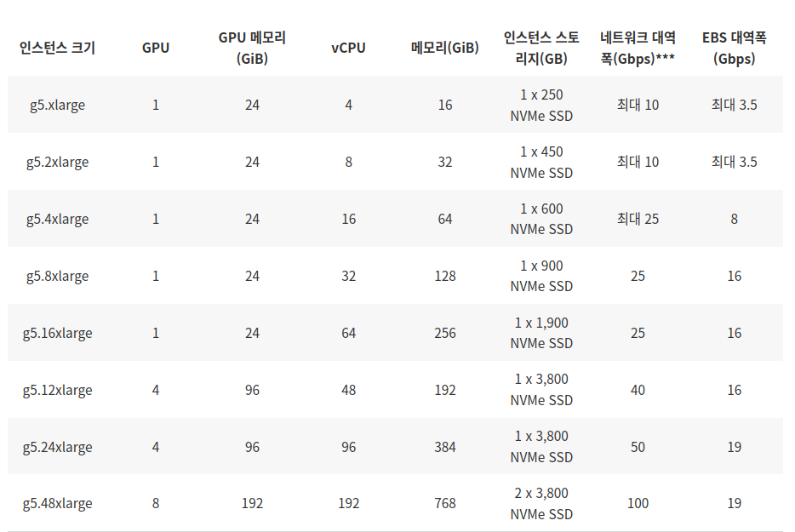Click the 최대 25 network bandwidth cell
Screen dimensions: 795x532
pos(638,219)
